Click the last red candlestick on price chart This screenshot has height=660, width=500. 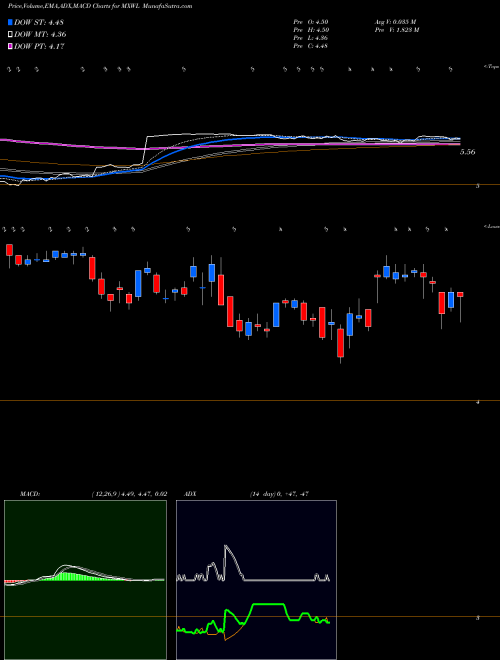[460, 295]
